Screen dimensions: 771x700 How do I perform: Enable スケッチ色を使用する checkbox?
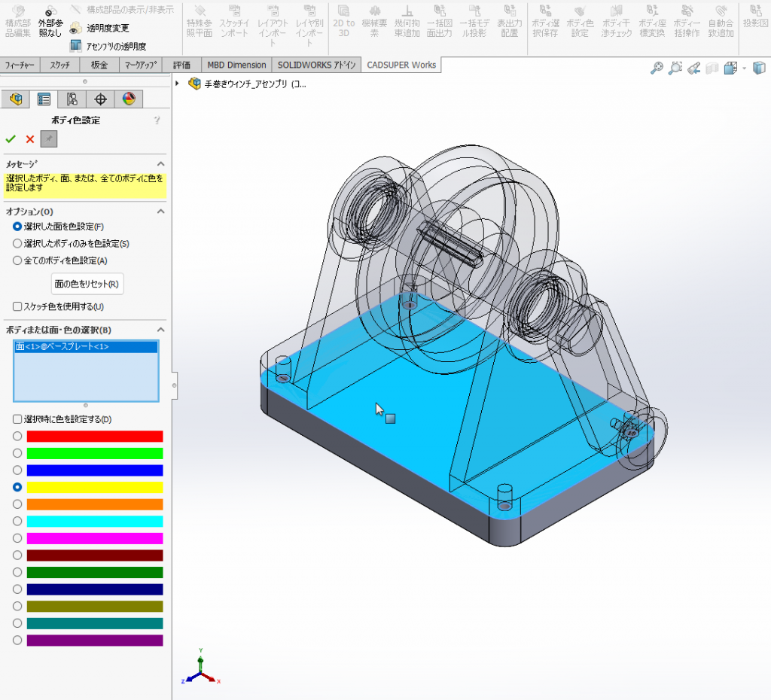pyautogui.click(x=17, y=307)
